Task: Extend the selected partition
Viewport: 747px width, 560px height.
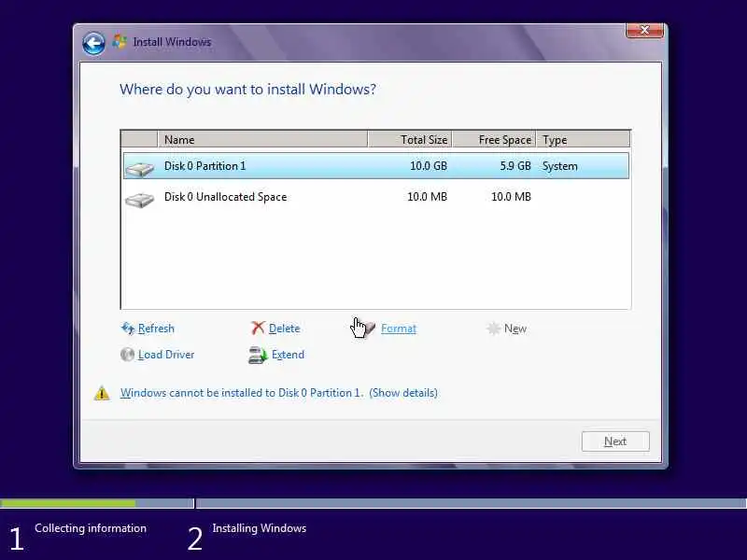Action: pos(288,355)
